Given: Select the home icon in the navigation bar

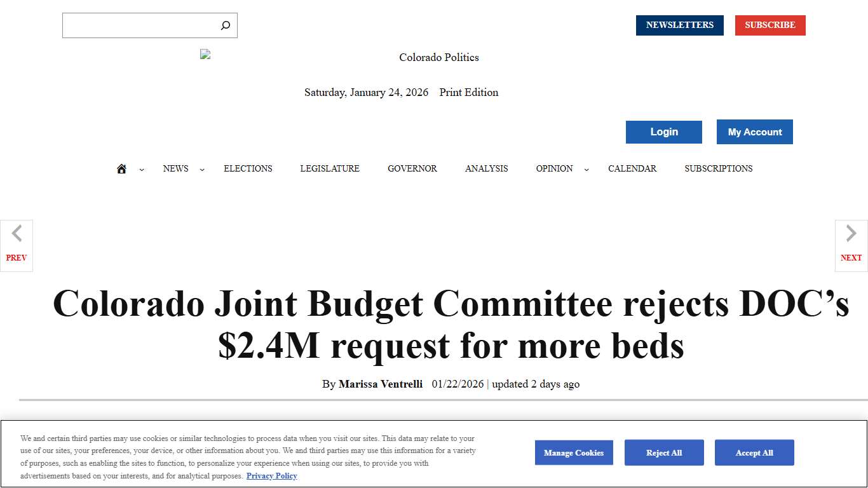Looking at the screenshot, I should tap(121, 168).
